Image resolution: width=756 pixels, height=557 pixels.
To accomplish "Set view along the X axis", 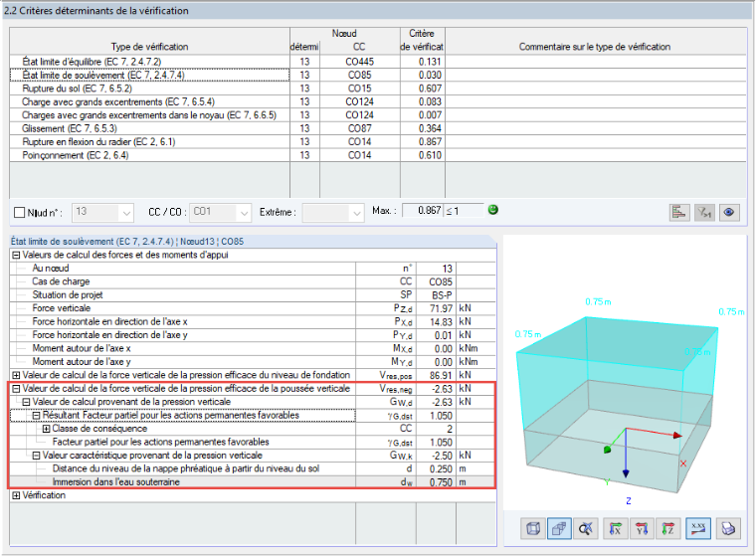I will click(615, 529).
